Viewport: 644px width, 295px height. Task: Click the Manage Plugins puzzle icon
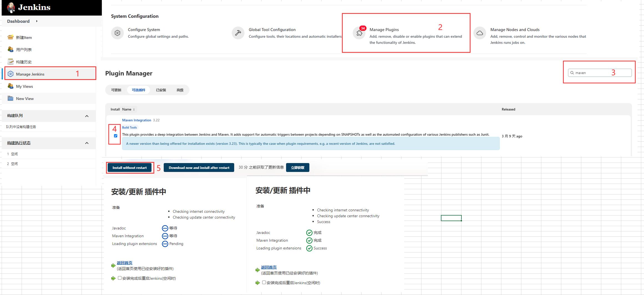359,33
